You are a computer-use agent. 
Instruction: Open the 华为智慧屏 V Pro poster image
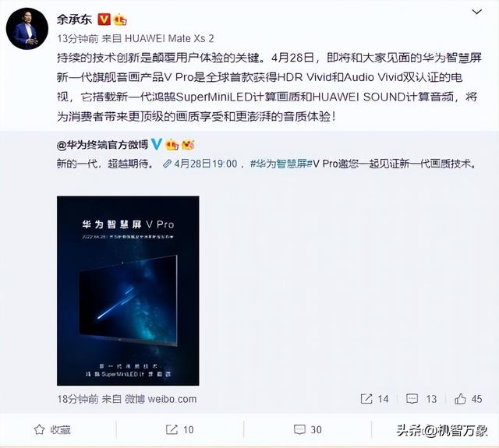click(128, 291)
